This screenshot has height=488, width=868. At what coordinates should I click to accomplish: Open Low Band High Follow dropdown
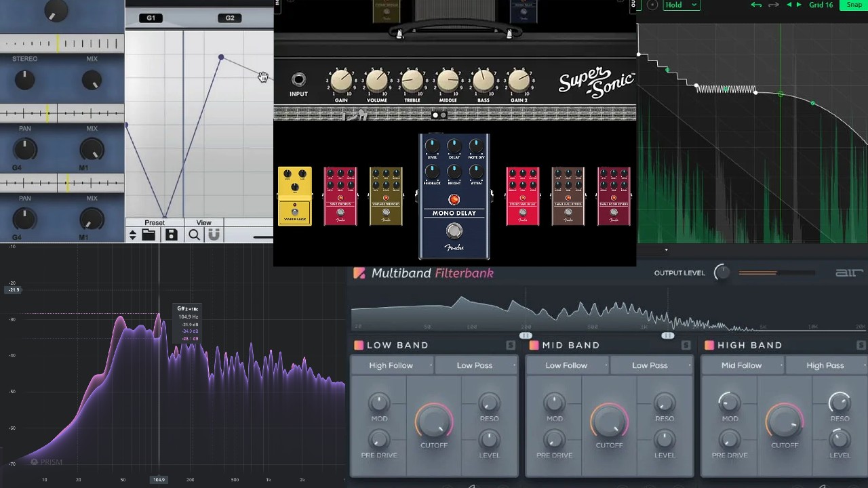coord(393,365)
